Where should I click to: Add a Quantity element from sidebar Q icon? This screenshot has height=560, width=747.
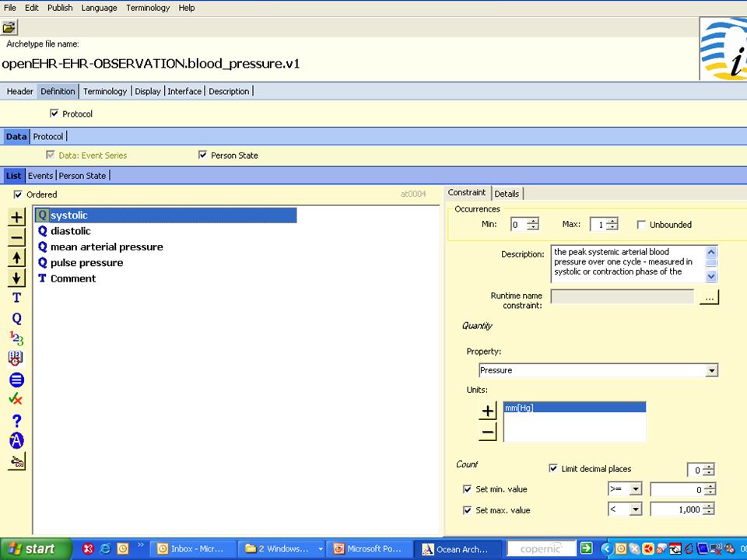click(16, 318)
